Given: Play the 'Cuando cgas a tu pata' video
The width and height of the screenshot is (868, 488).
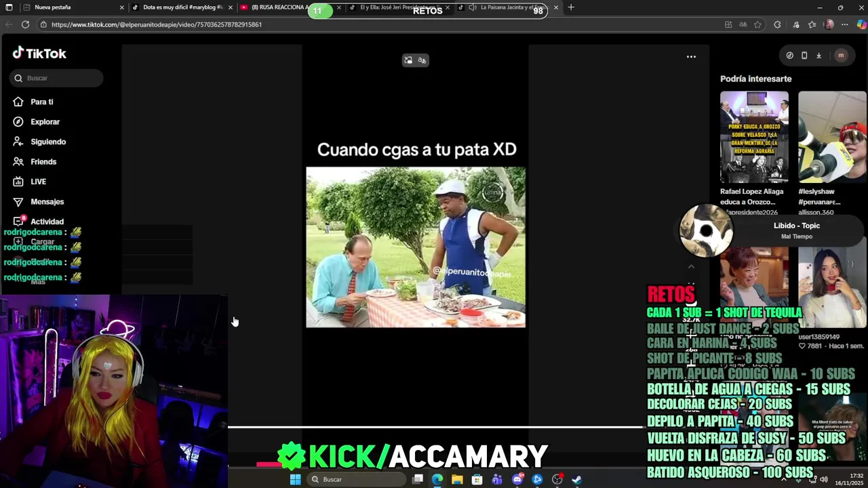Looking at the screenshot, I should pos(415,247).
